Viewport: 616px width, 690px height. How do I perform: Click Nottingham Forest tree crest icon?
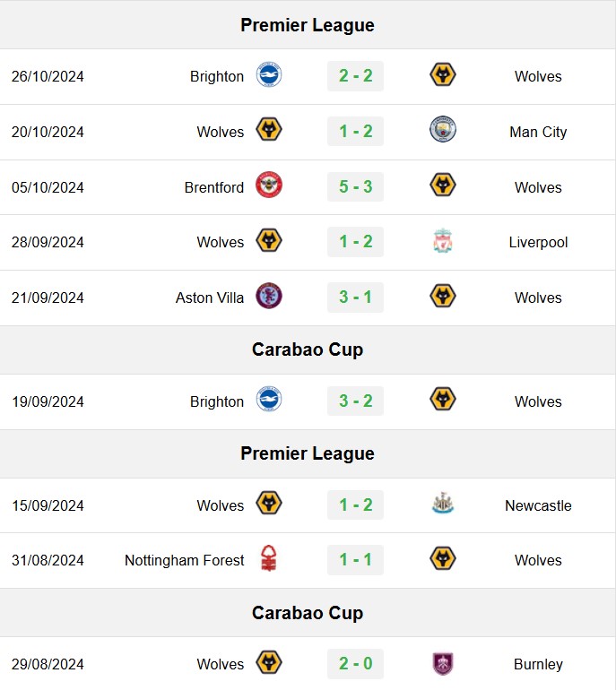(x=269, y=558)
